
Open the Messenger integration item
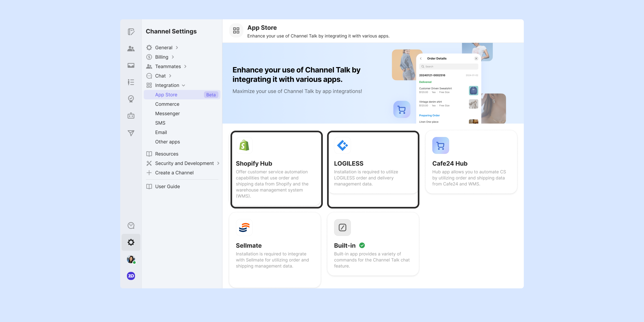tap(167, 114)
